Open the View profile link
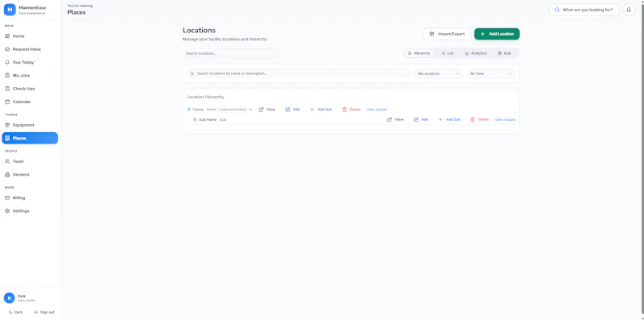The height and width of the screenshot is (320, 644). pyautogui.click(x=27, y=301)
